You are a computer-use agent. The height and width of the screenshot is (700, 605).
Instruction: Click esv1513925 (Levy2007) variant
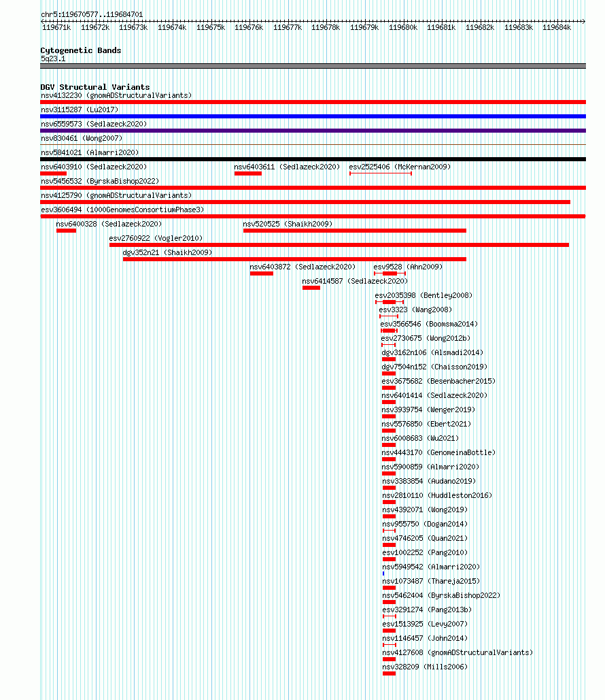coord(425,624)
